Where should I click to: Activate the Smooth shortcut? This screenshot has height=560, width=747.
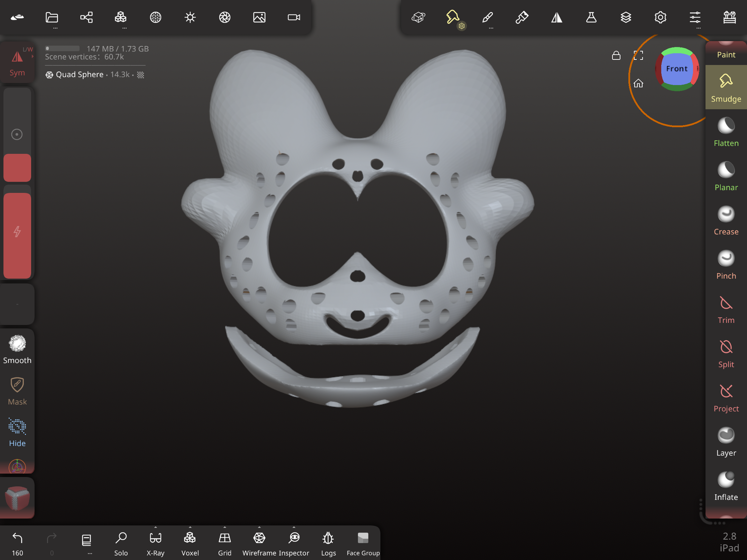[x=17, y=349]
